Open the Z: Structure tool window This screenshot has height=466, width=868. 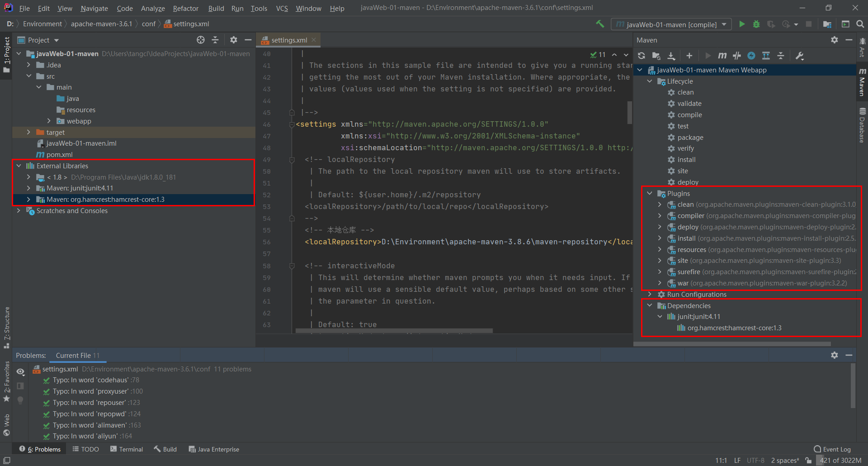click(x=6, y=327)
